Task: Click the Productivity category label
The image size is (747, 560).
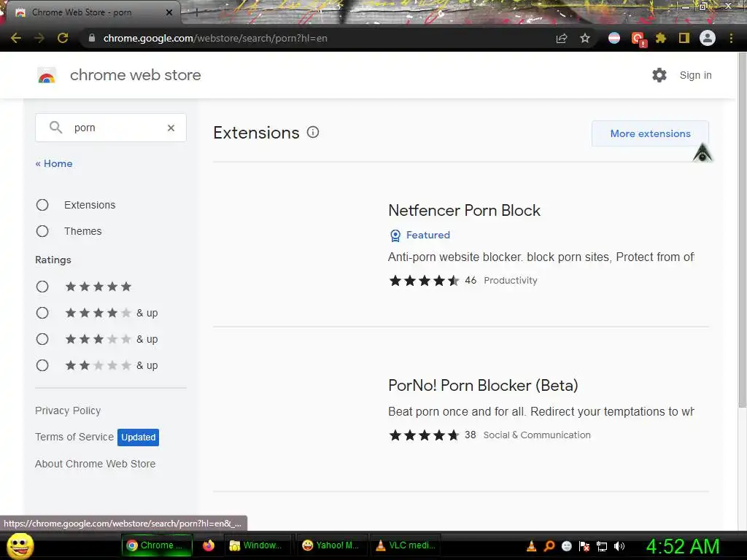Action: point(510,280)
